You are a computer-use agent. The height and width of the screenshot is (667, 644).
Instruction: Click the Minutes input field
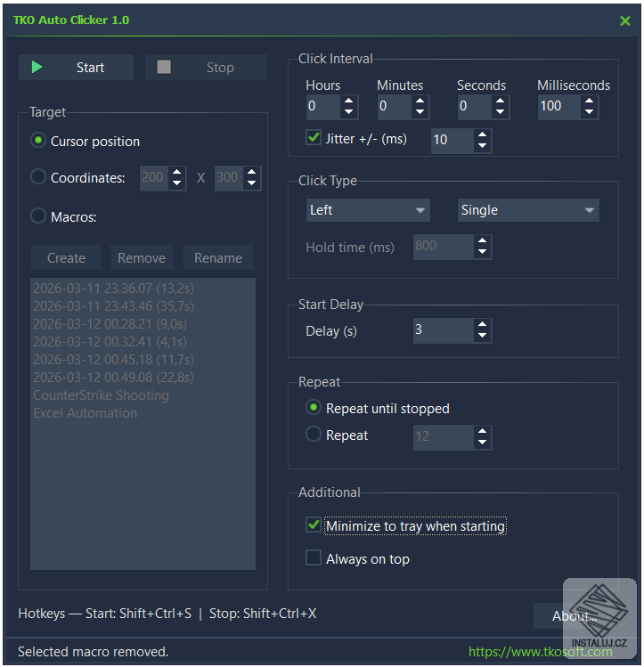tap(395, 106)
